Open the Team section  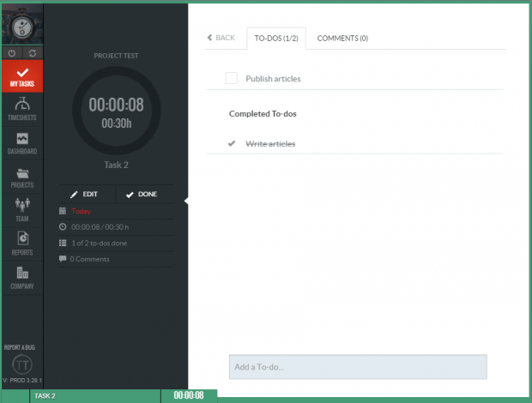(22, 210)
